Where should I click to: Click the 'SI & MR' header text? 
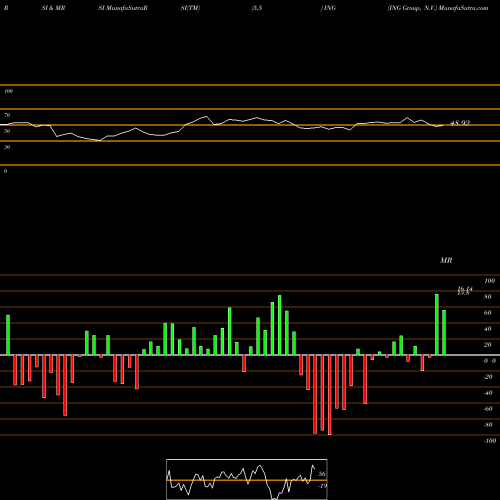point(53,8)
